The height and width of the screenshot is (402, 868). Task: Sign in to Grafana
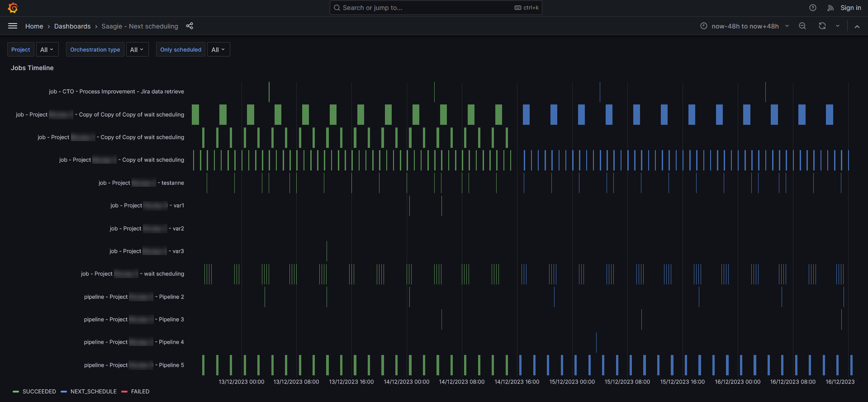(x=851, y=8)
